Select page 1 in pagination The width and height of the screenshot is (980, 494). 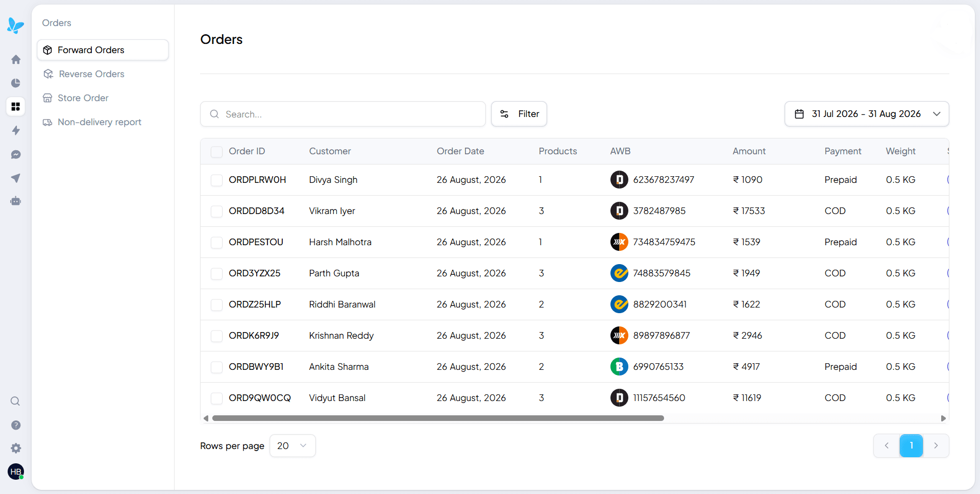coord(911,446)
